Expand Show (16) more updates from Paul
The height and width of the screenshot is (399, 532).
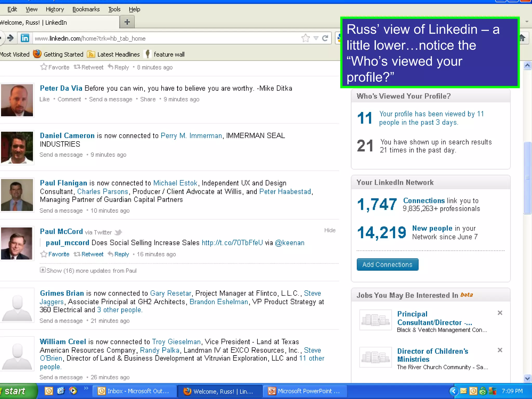(88, 270)
